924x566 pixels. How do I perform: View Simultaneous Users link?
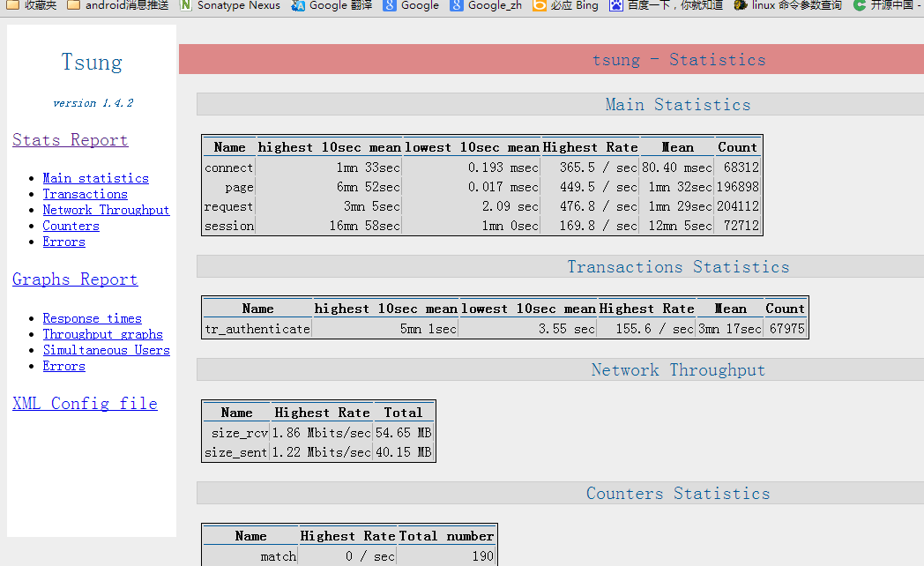[106, 350]
